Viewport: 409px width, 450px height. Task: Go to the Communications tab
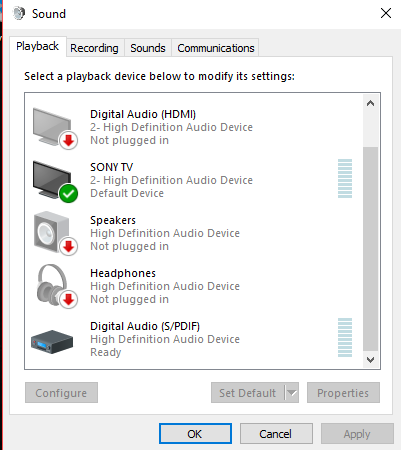tap(216, 48)
